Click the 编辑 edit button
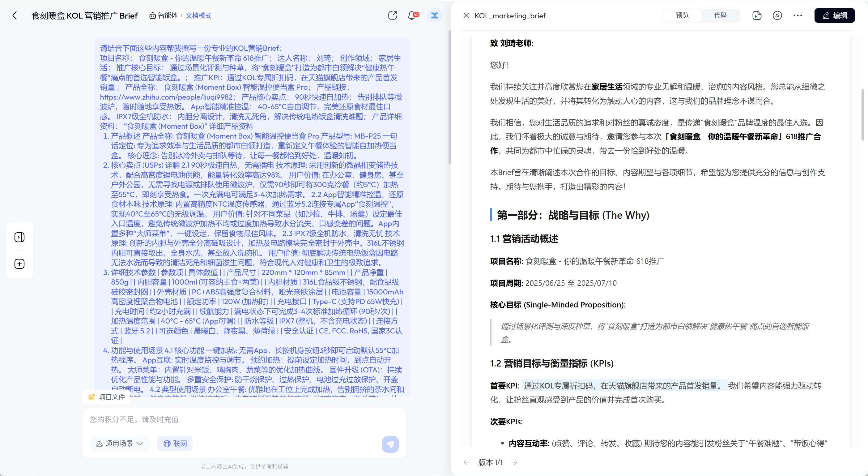 tap(834, 15)
